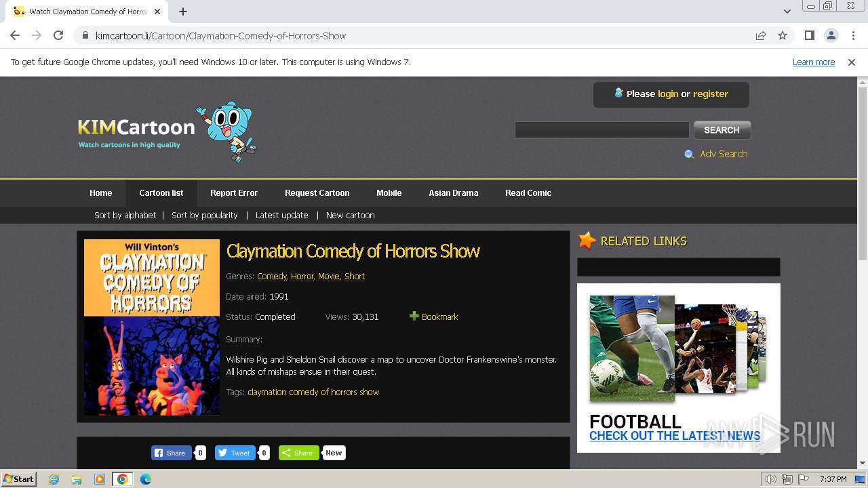
Task: Open the Mobile menu item
Action: coord(389,192)
